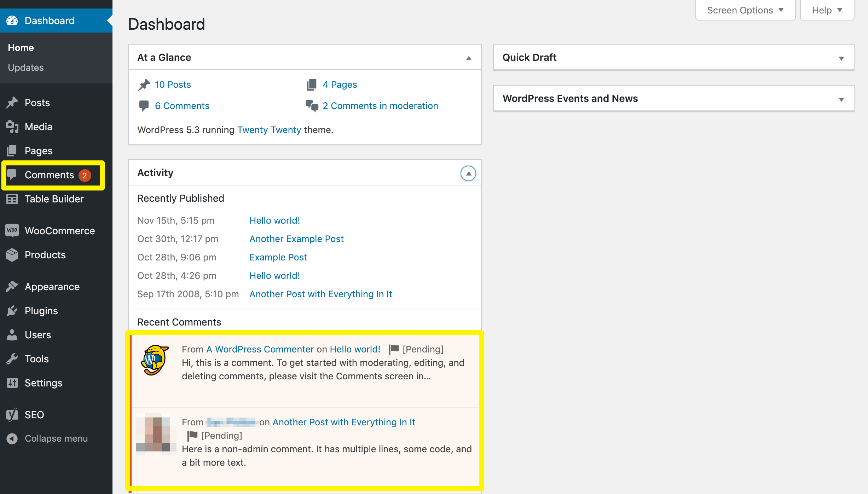Viewport: 868px width, 494px height.
Task: Click the Yoast SEO icon
Action: [x=12, y=414]
